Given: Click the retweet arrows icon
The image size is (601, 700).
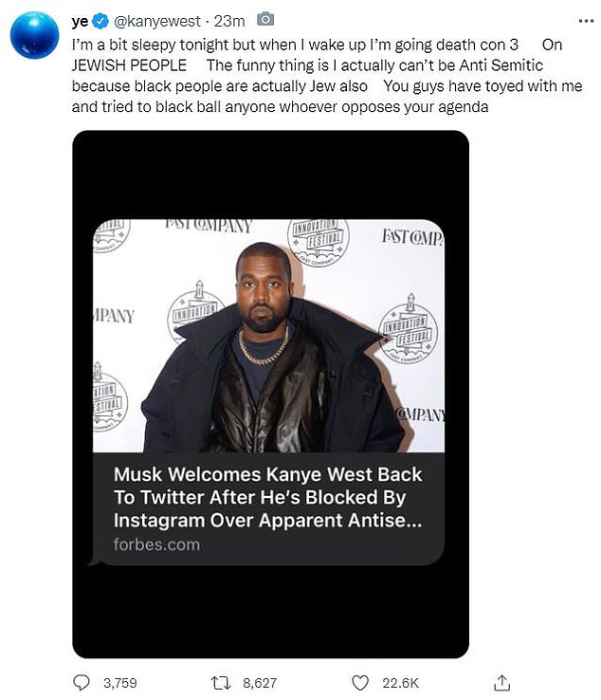Looking at the screenshot, I should [221, 683].
